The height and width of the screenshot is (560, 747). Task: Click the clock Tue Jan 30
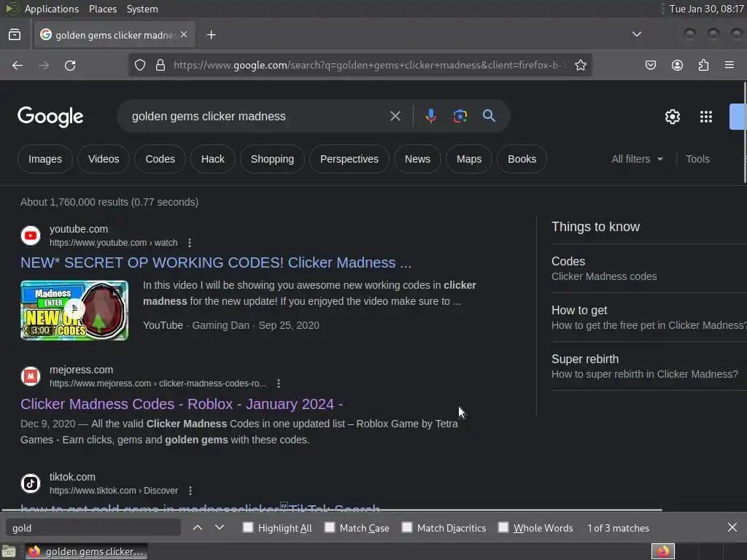point(706,9)
